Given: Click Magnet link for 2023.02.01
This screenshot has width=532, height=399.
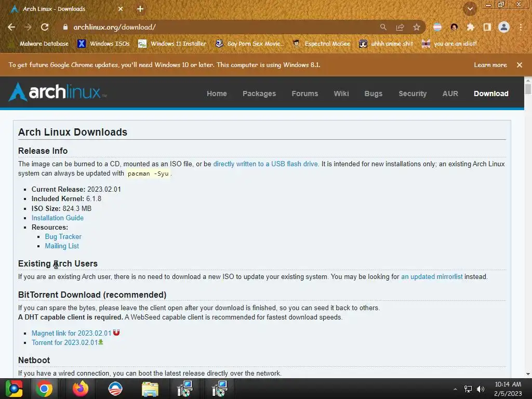Looking at the screenshot, I should click(71, 333).
